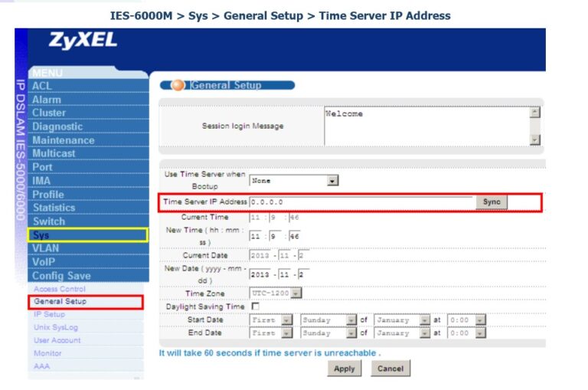Open the End Date week ordinal dropdown
Image resolution: width=588 pixels, height=390 pixels.
pos(271,333)
